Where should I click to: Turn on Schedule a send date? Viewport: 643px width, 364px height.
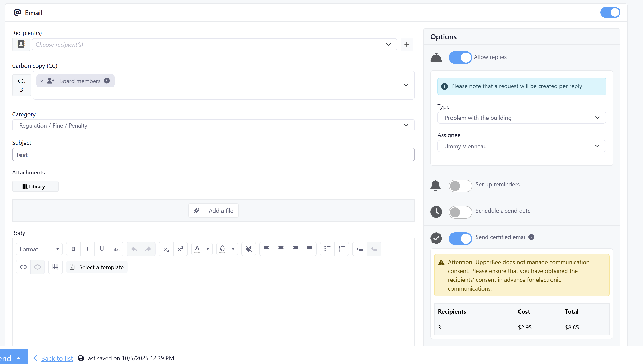460,212
